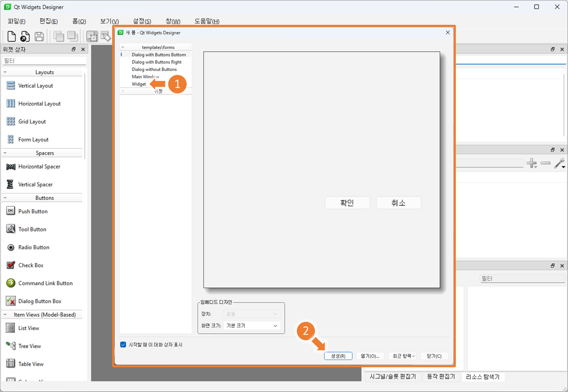Open the 도움말(H) menu
The height and width of the screenshot is (392, 568).
(x=207, y=21)
